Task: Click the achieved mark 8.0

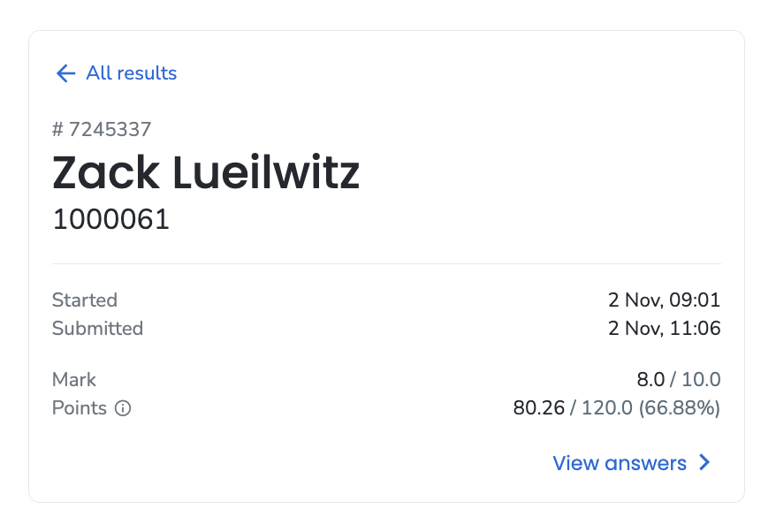Action: pos(650,380)
